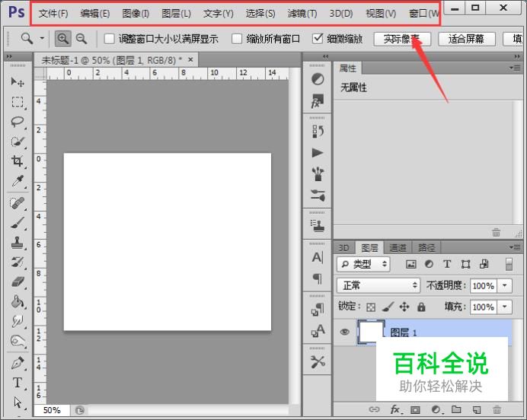Open the Brush Presets panel icon
The width and height of the screenshot is (527, 420).
tap(318, 196)
